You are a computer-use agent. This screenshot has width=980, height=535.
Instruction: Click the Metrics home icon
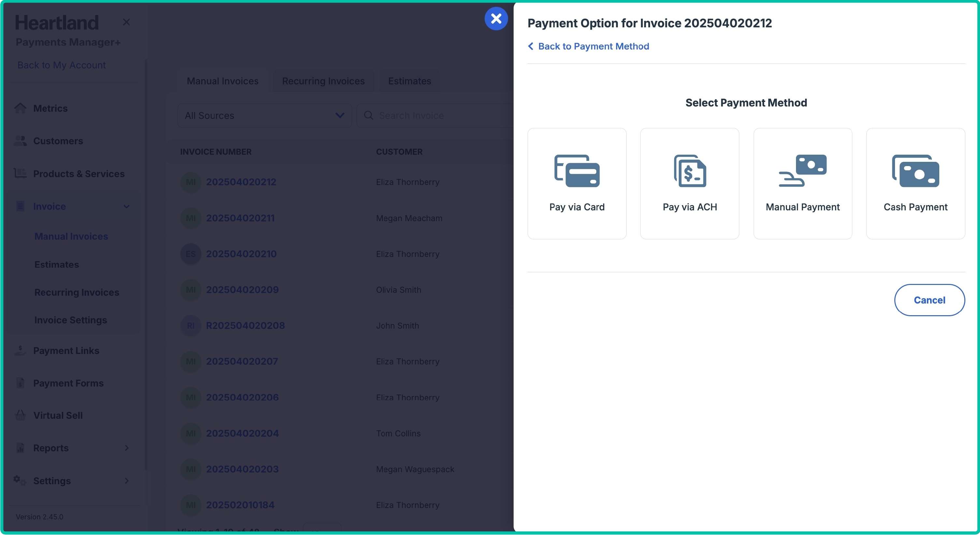click(x=20, y=108)
